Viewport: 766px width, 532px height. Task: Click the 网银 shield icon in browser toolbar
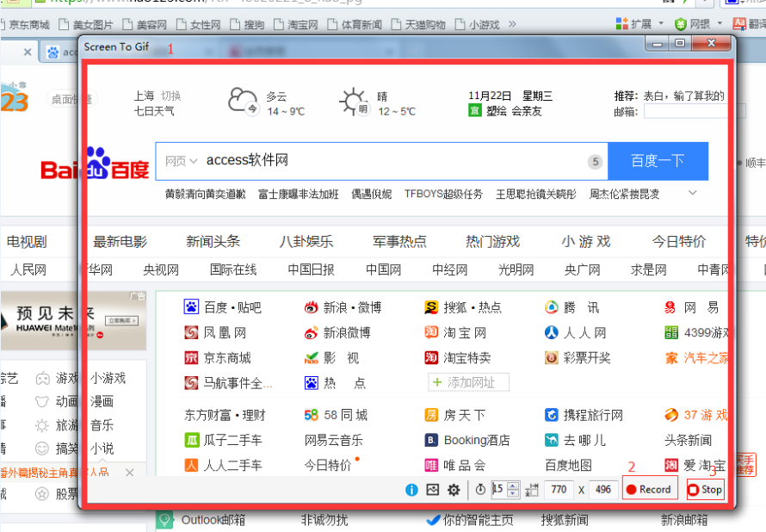coord(681,23)
